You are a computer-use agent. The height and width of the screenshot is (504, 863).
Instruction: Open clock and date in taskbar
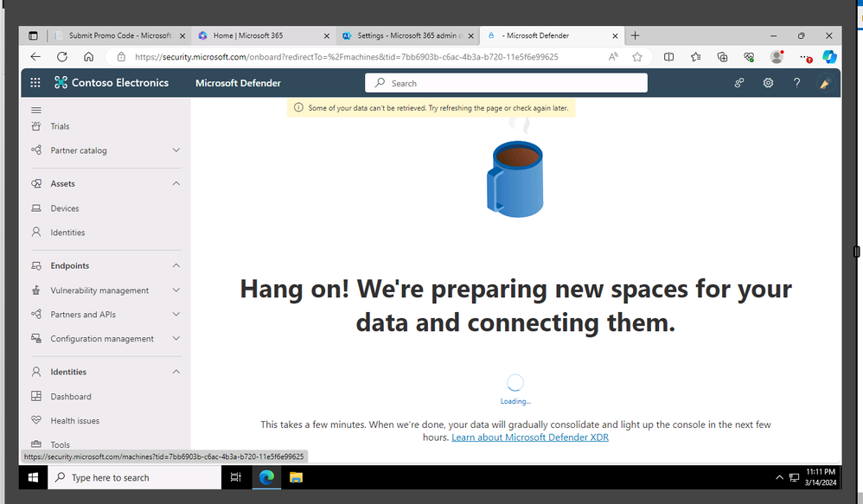coord(820,477)
